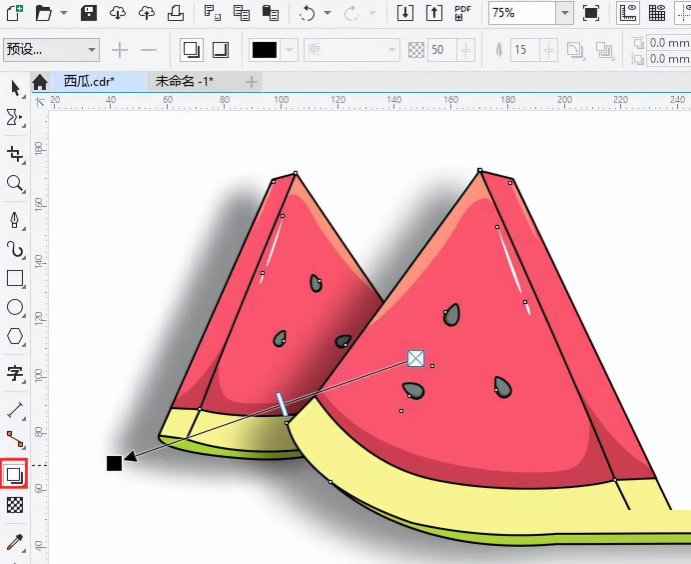The height and width of the screenshot is (564, 691).
Task: Switch to the 西瓜.cdr* document tab
Action: (98, 82)
